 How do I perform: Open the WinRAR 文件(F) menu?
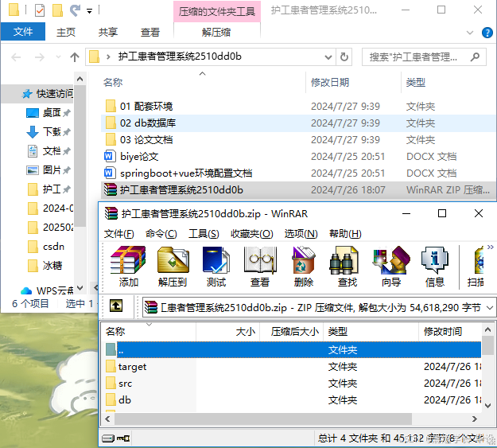click(119, 234)
